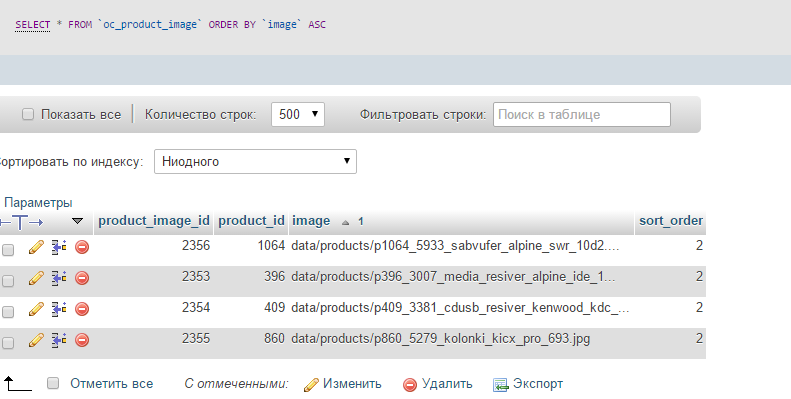Sort by product_id column header
Viewport: 791px width, 399px height.
tap(251, 220)
